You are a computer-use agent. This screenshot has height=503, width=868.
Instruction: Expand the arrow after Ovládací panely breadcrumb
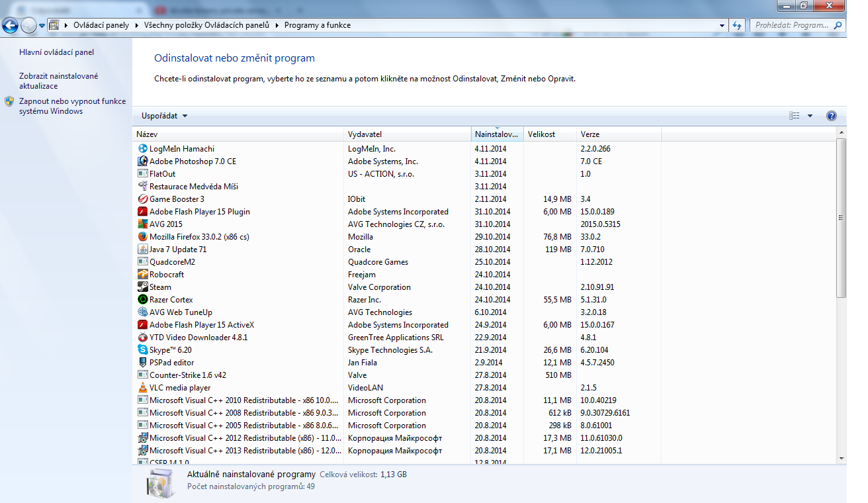pos(138,25)
